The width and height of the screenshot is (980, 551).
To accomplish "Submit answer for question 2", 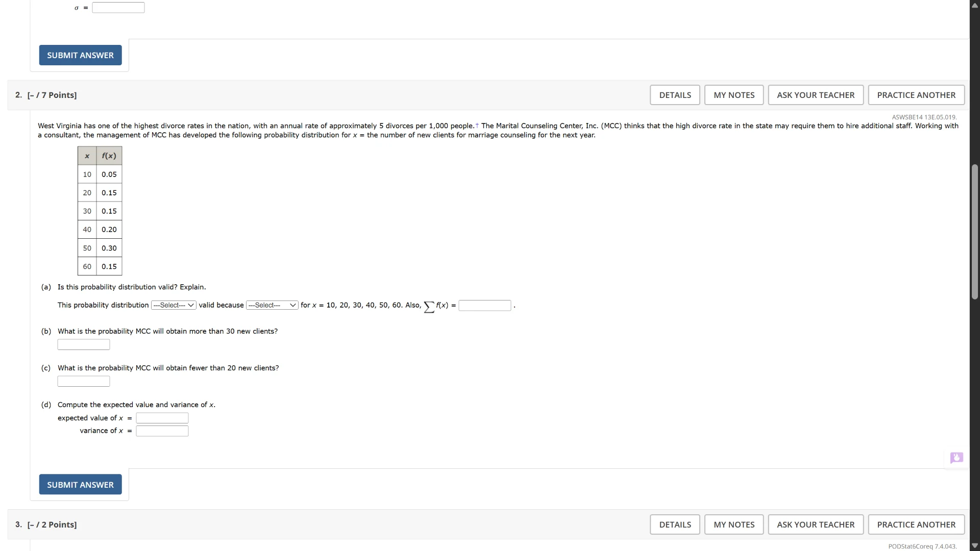I will (x=80, y=484).
